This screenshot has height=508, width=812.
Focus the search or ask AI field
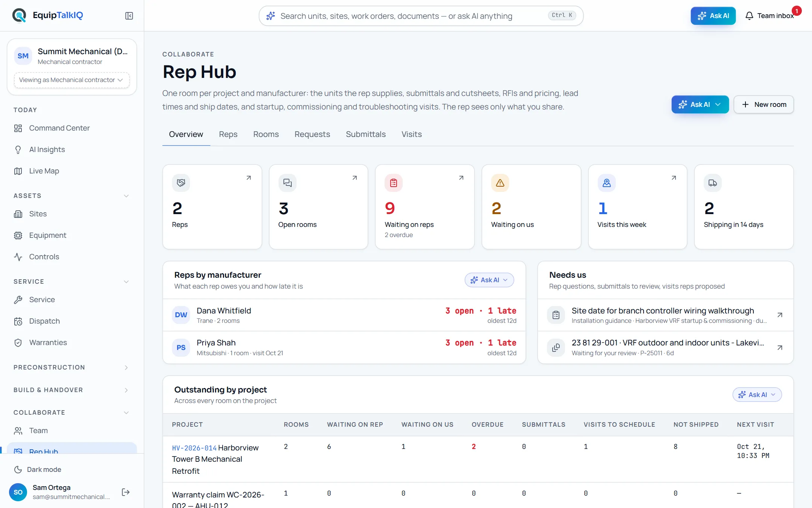(421, 16)
